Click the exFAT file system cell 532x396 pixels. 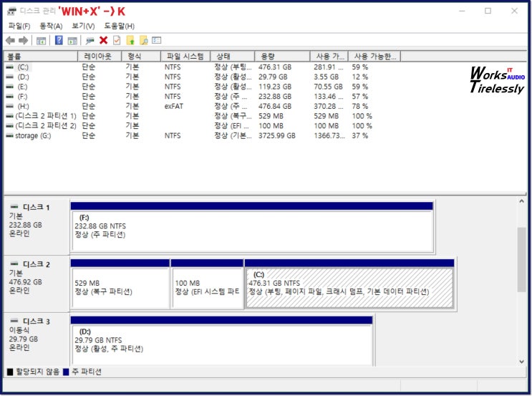coord(174,106)
